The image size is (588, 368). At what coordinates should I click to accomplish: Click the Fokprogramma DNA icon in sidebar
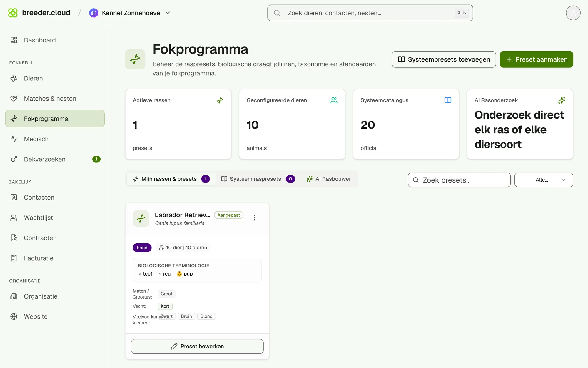[14, 119]
